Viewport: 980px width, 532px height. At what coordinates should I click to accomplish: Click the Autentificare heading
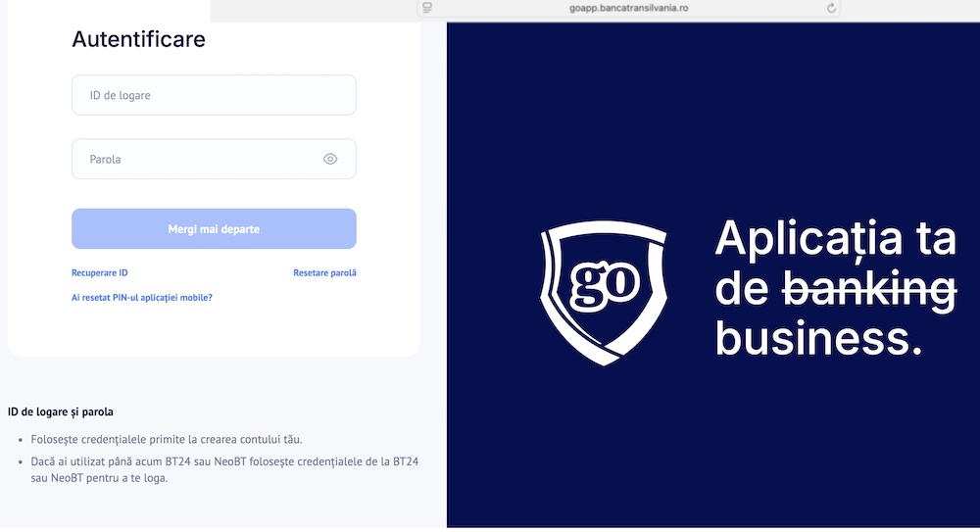138,40
